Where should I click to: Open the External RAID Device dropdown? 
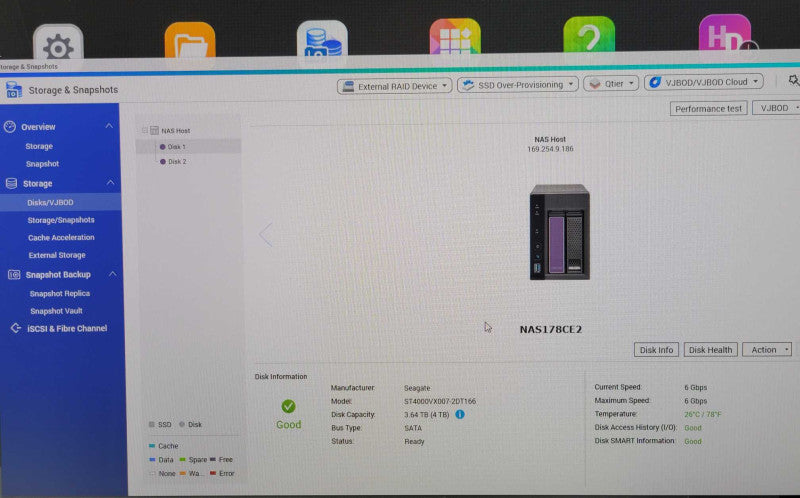pos(394,86)
